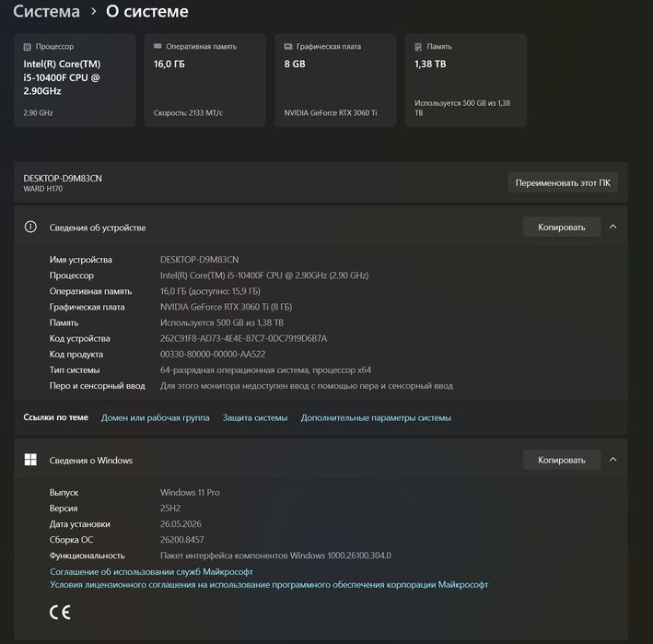Click the Версия value 25H2
The height and width of the screenshot is (644, 653).
[170, 509]
